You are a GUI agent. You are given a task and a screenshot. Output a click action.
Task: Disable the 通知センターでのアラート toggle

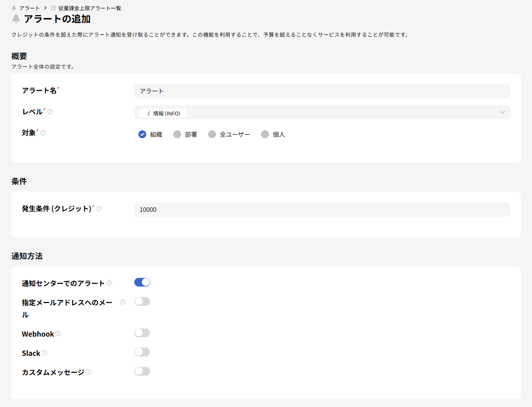tap(142, 282)
